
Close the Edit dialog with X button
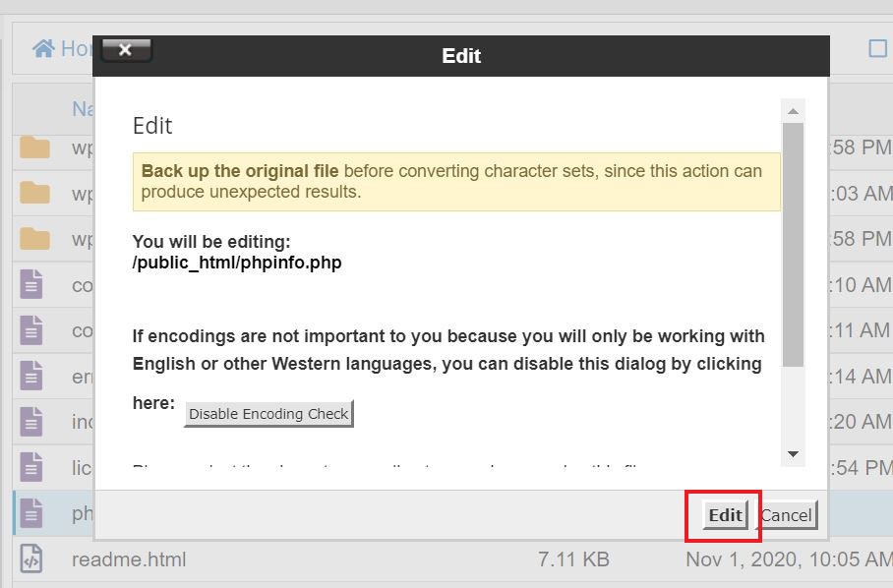126,50
